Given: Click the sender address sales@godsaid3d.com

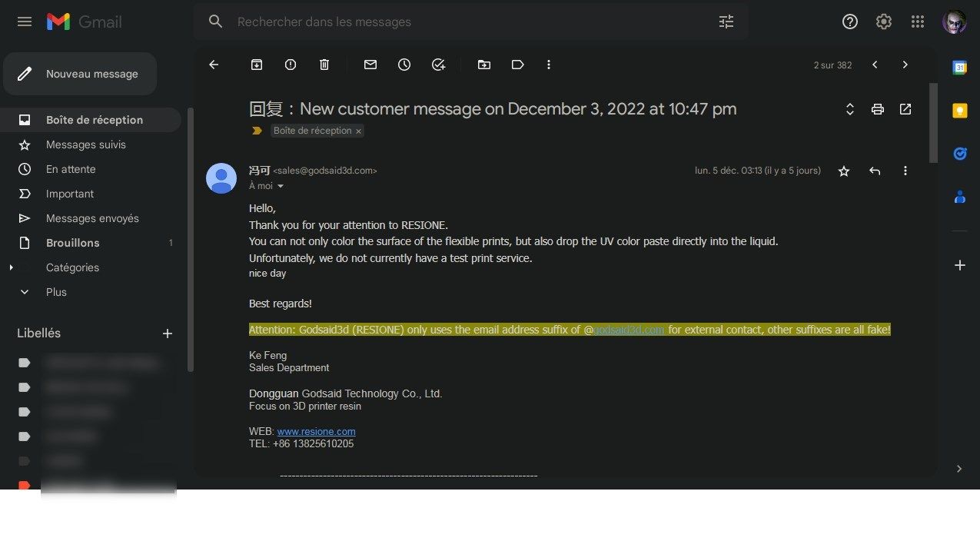Looking at the screenshot, I should [325, 171].
